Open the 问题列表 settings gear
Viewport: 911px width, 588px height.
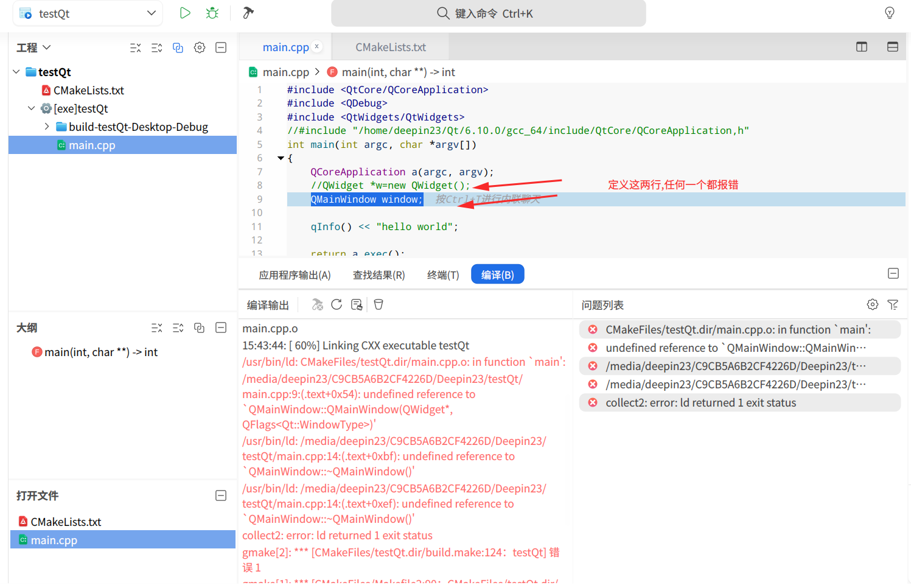pos(873,304)
